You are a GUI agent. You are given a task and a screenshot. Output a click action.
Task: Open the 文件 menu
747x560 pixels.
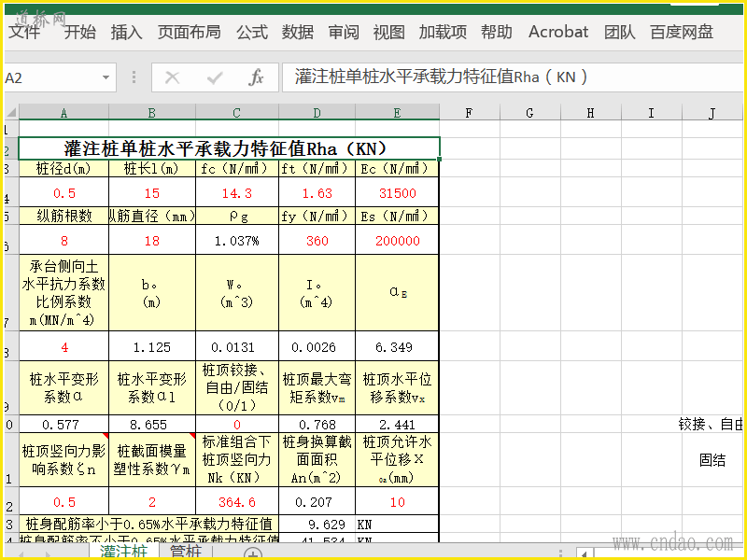pyautogui.click(x=25, y=32)
